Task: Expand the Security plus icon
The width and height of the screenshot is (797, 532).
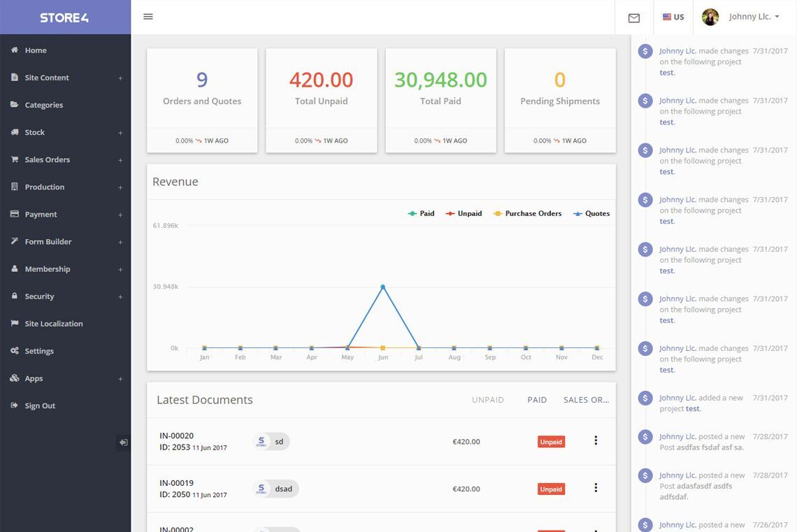Action: [120, 297]
